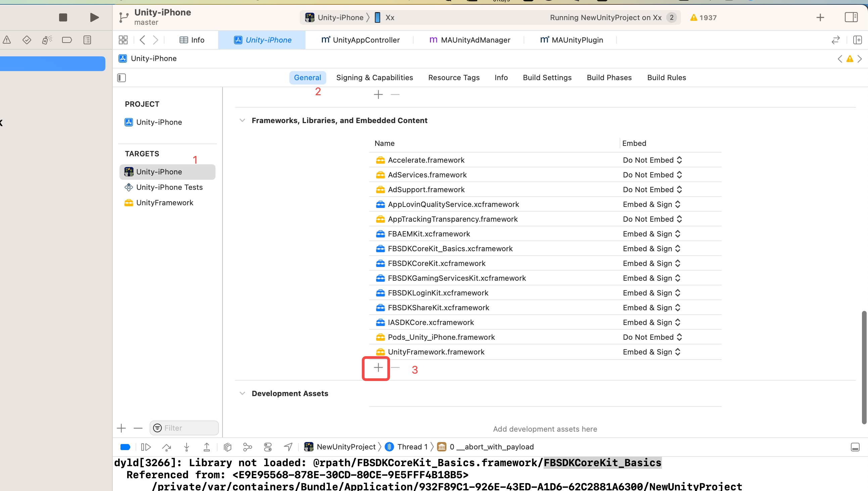Click the targets Filter field
Screen dimensions: 868x491
click(184, 428)
